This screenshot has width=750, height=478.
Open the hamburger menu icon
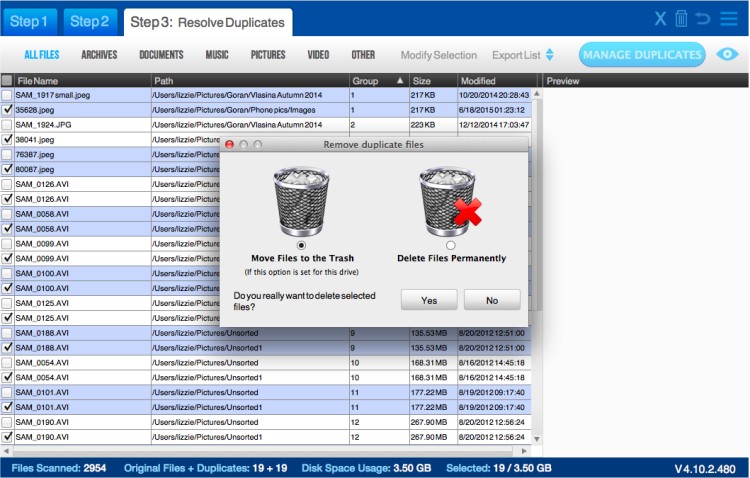point(728,18)
